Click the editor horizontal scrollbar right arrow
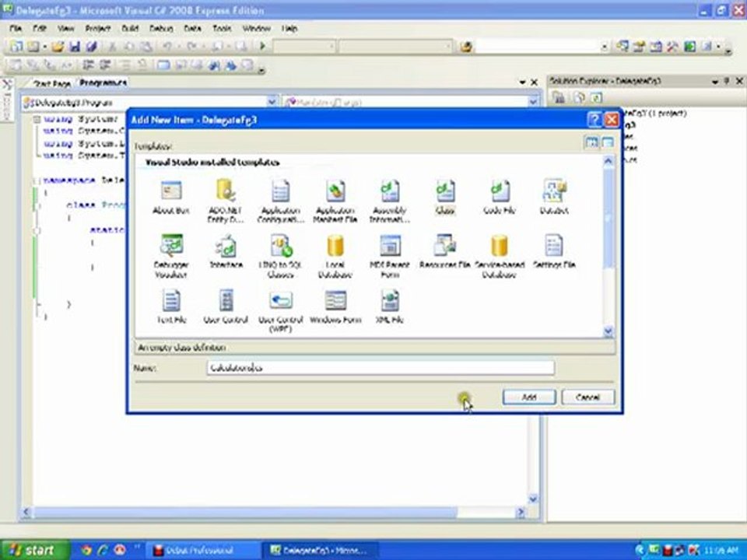Image resolution: width=747 pixels, height=560 pixels. click(521, 512)
